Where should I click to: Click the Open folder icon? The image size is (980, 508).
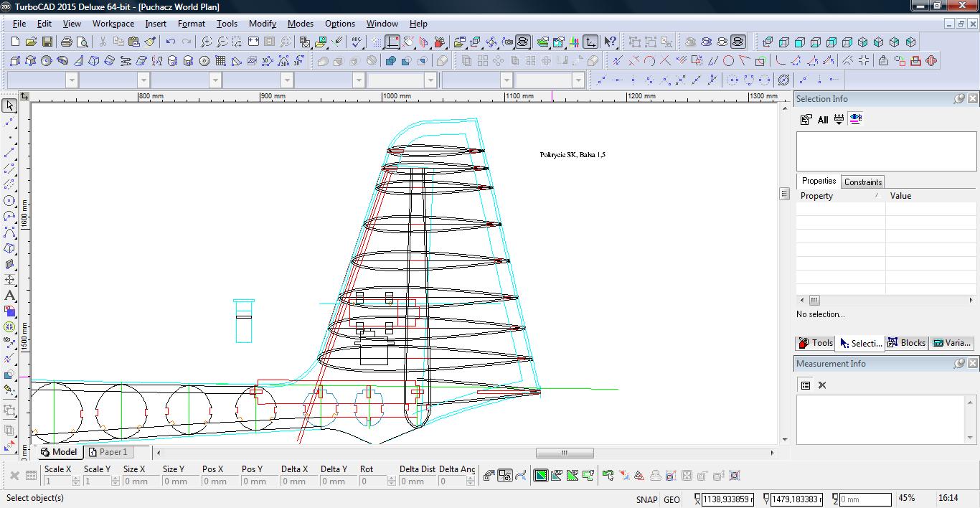point(31,42)
